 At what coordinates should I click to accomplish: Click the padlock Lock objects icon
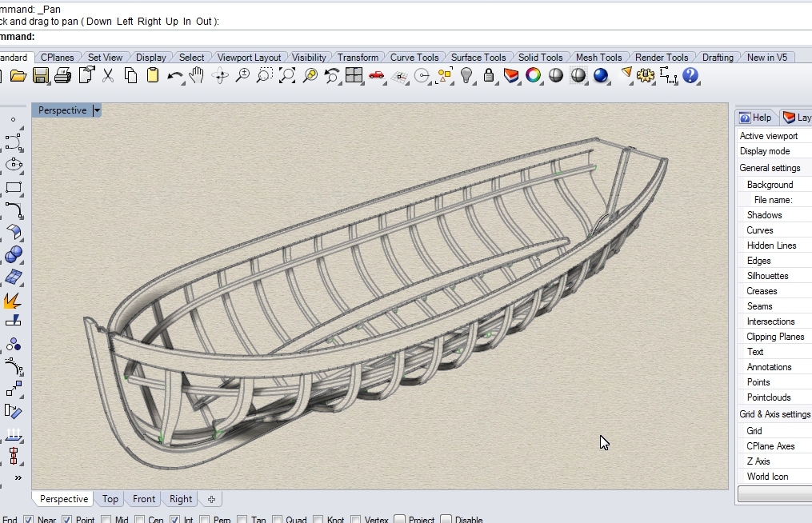pos(488,76)
